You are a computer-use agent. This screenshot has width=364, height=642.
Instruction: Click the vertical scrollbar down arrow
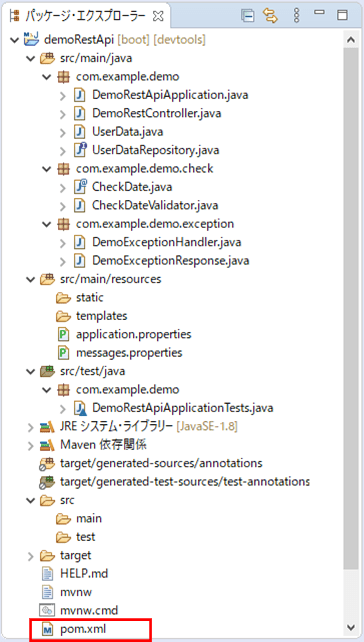(x=350, y=627)
